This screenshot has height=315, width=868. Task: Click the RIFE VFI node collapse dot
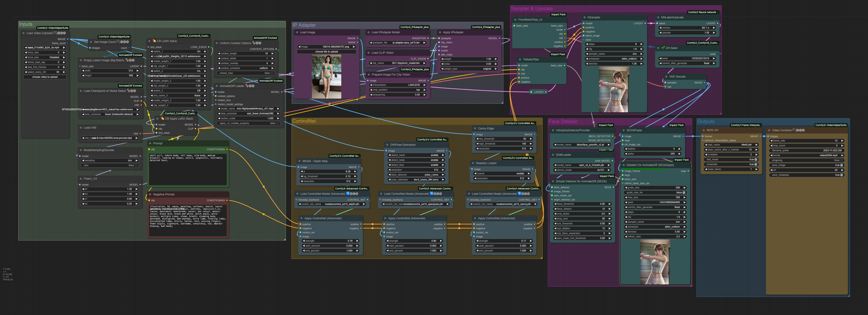[x=704, y=130]
